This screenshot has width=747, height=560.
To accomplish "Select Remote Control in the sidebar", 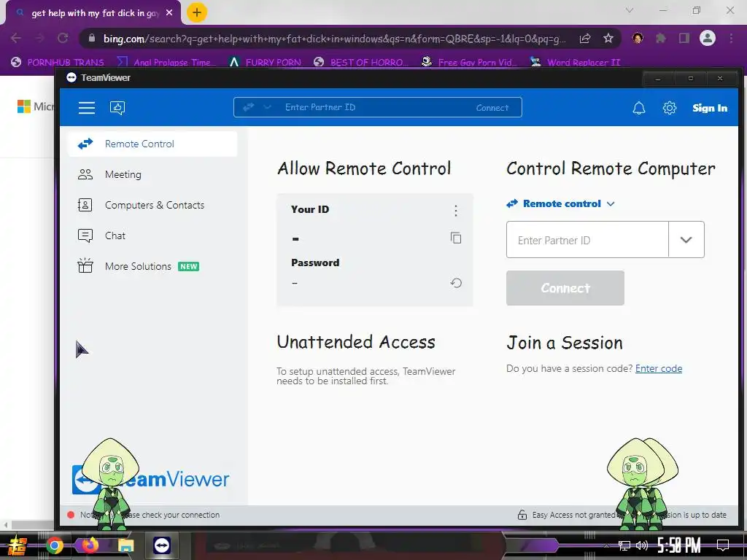I will [x=152, y=144].
